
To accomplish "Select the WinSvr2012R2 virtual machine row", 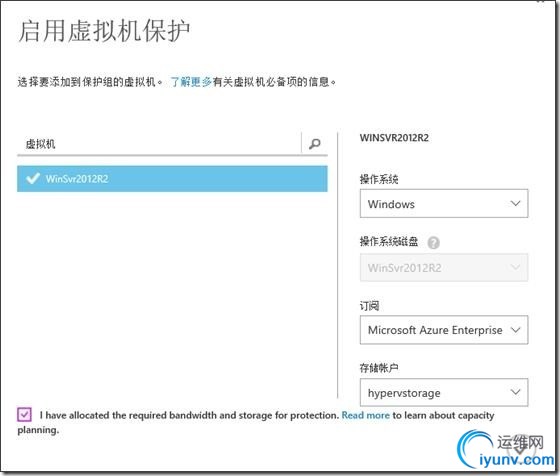I will pos(172,179).
